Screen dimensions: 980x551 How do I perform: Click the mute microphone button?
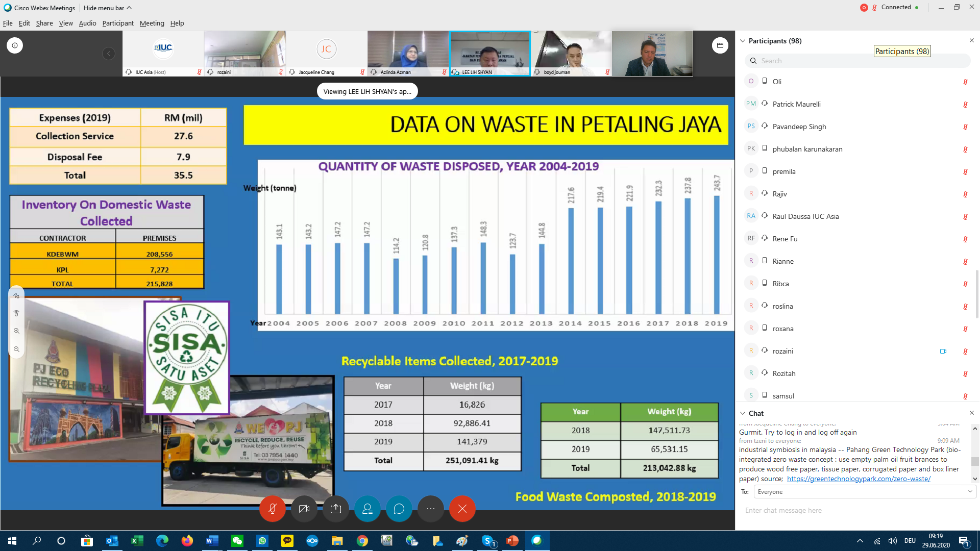tap(272, 509)
